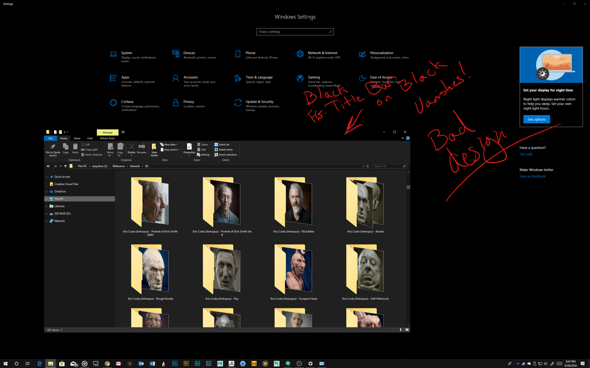Open the System settings category
This screenshot has width=590, height=368.
[x=132, y=56]
